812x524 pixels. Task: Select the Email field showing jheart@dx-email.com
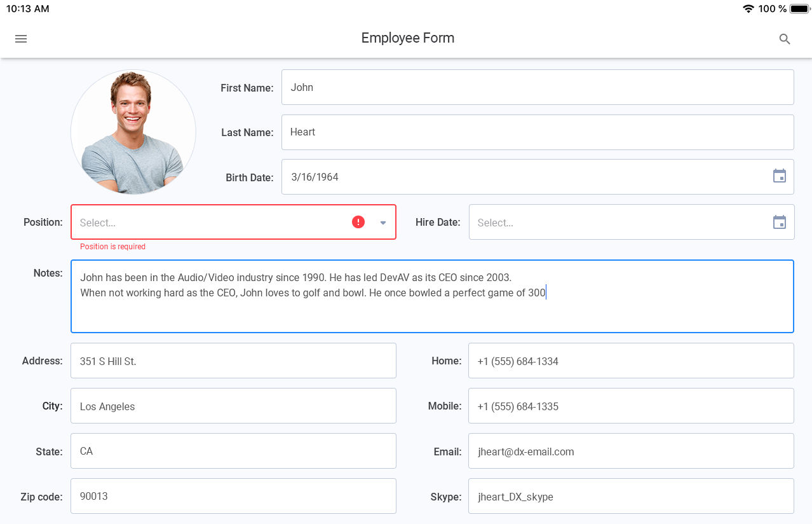click(x=630, y=451)
